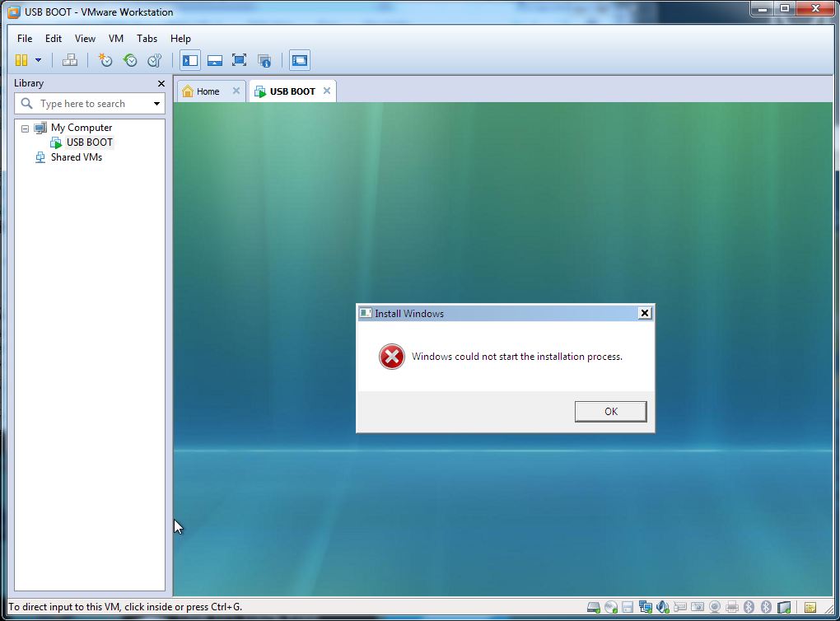Click the 'Install Windows' dialog title text

(409, 314)
